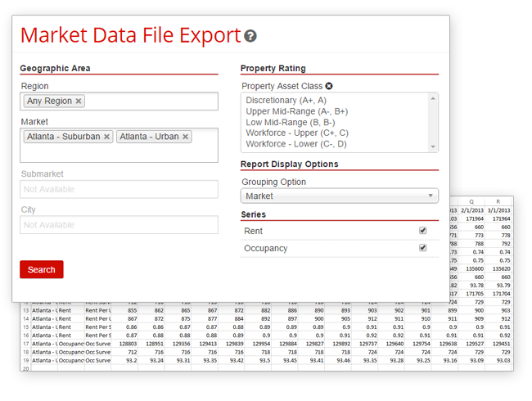The height and width of the screenshot is (401, 532).
Task: Remove the Atlanta - Suburban market tag
Action: tap(106, 137)
